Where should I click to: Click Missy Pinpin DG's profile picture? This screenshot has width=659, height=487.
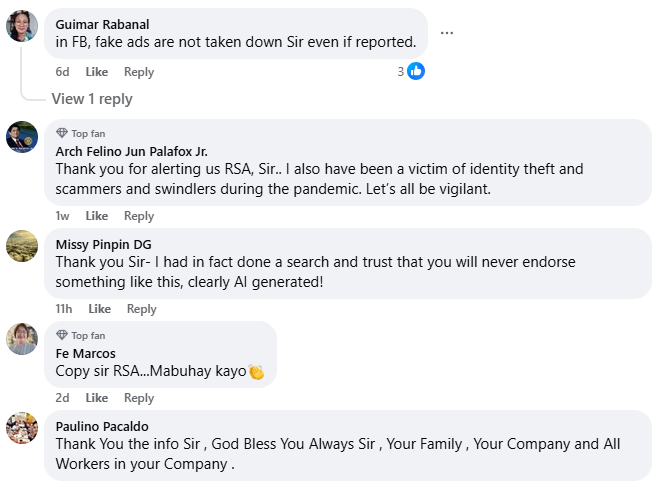[22, 245]
